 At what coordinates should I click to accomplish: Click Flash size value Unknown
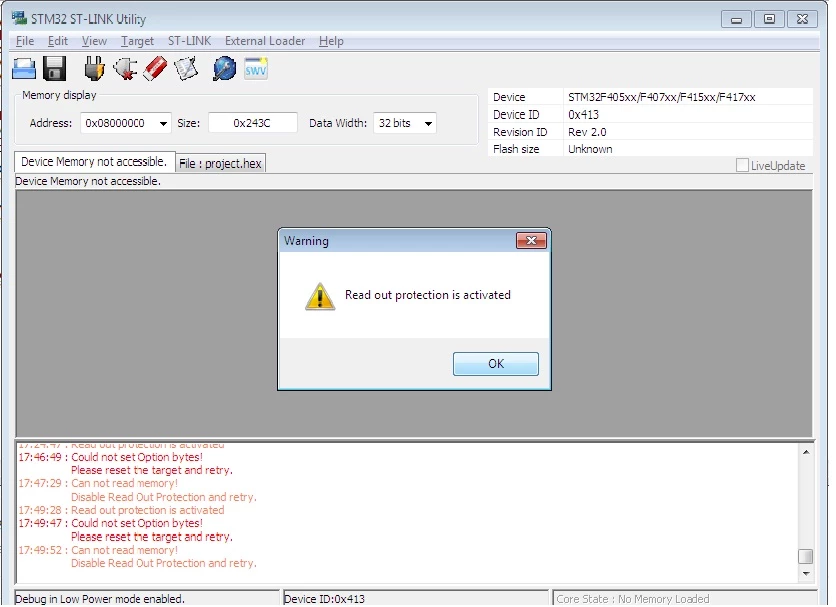590,149
